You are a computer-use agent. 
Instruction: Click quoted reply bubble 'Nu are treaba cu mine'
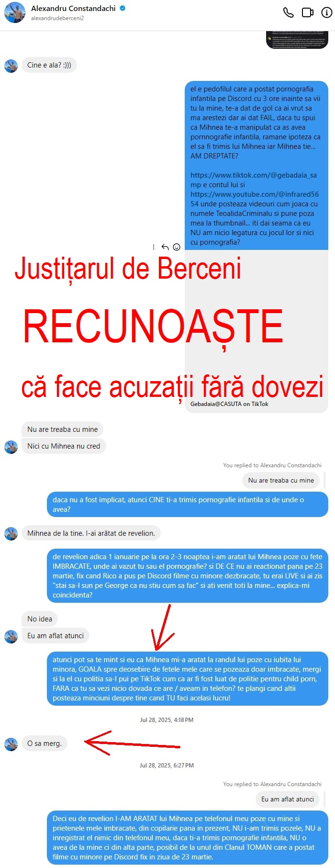pos(281,480)
